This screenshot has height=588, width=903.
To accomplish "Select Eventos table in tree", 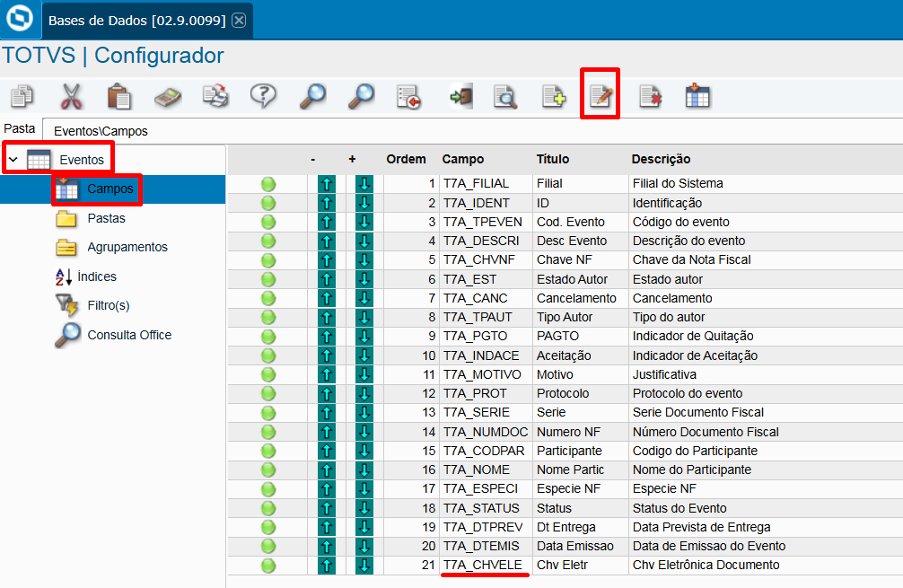I will click(81, 160).
